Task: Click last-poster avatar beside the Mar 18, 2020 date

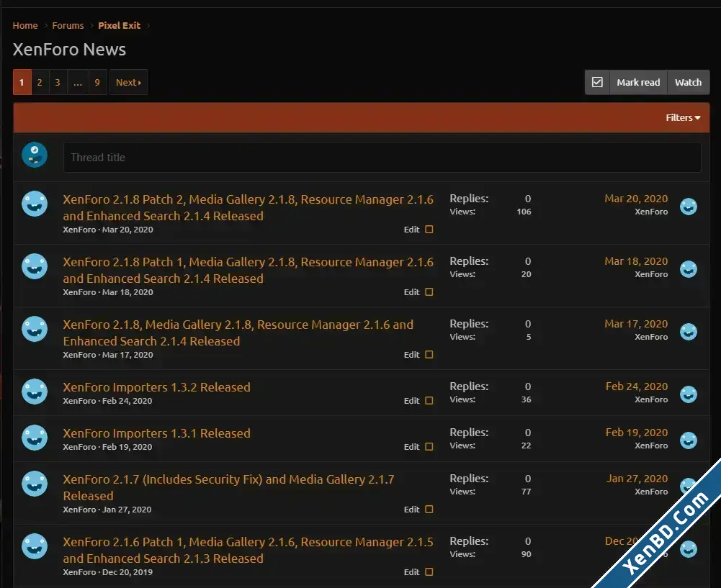Action: pyautogui.click(x=689, y=268)
